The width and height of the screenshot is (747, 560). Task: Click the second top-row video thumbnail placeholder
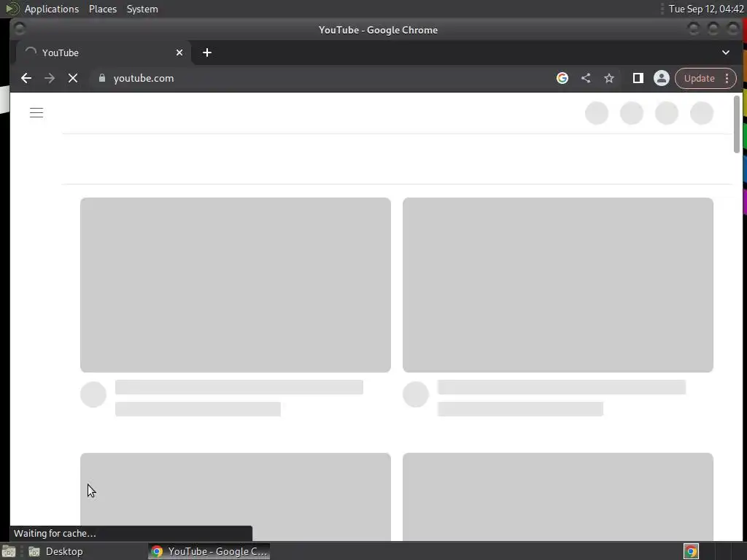[558, 285]
